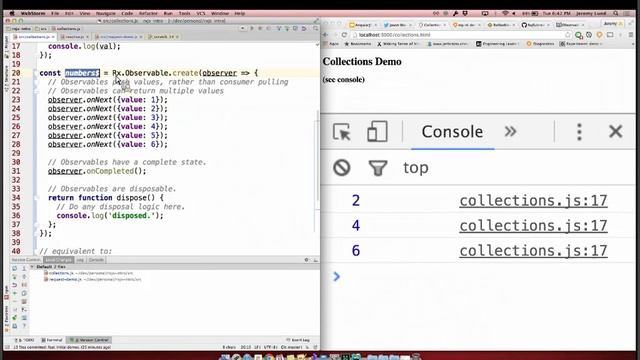Open Version Control panel settings gear

(x=307, y=260)
